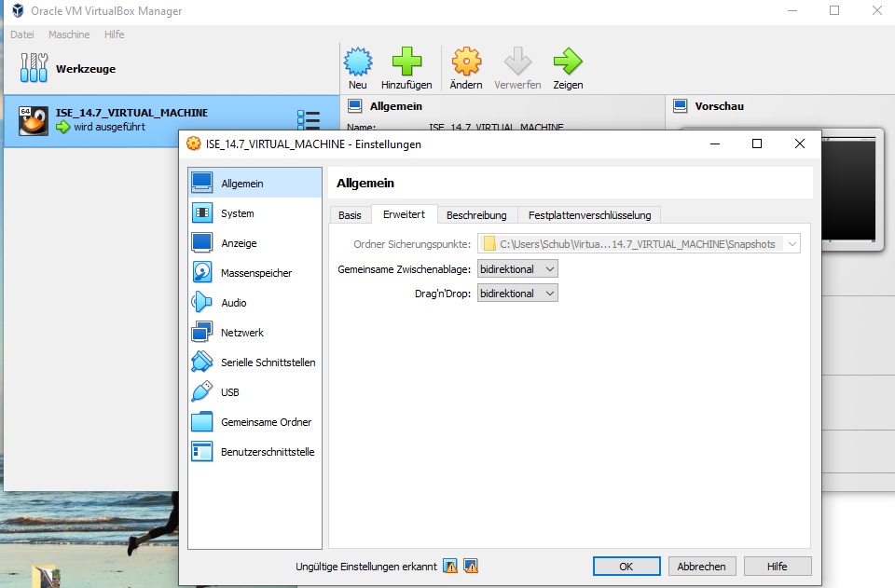Viewport: 895px width, 588px height.
Task: Click the Hinzufügen green plus icon
Action: tap(406, 61)
